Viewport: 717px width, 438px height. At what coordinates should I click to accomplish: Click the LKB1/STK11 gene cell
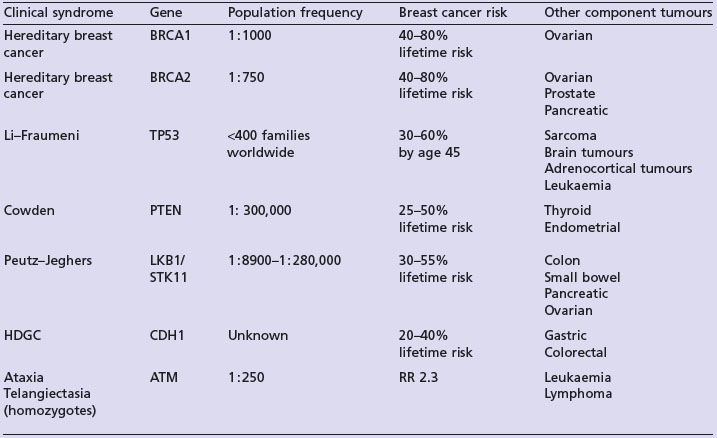(169, 268)
